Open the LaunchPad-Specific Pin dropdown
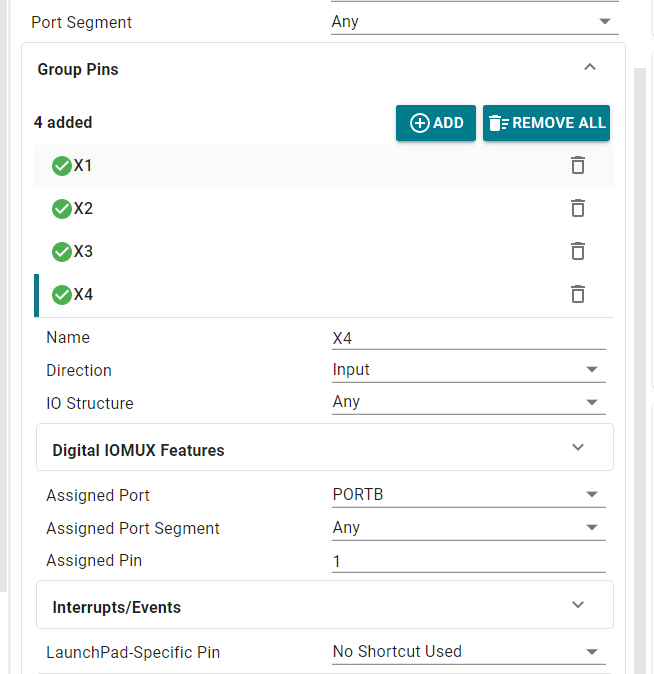Viewport: 654px width, 674px height. point(469,652)
